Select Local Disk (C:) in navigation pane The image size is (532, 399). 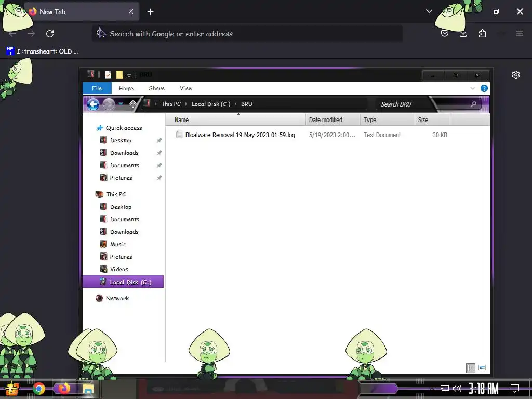coord(123,282)
